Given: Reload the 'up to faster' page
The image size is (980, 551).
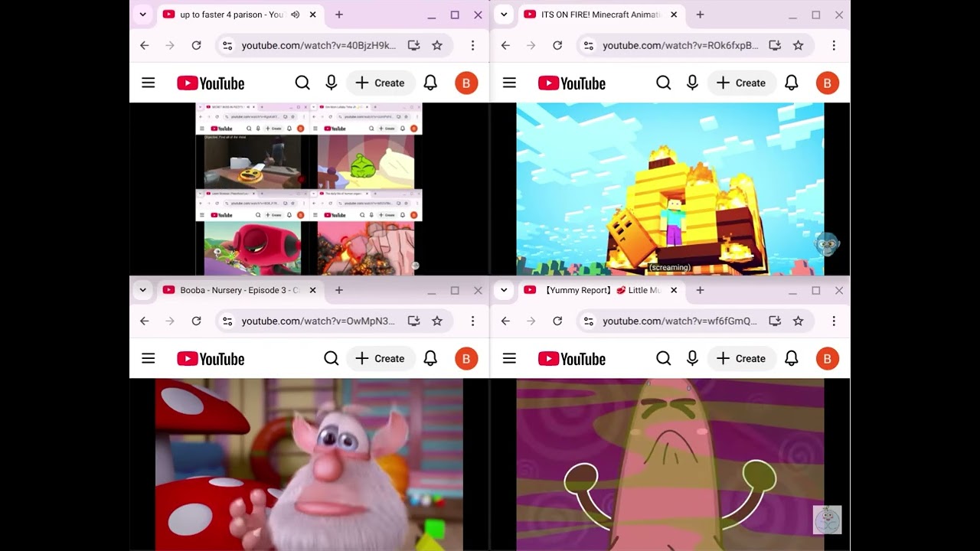Looking at the screenshot, I should (197, 45).
